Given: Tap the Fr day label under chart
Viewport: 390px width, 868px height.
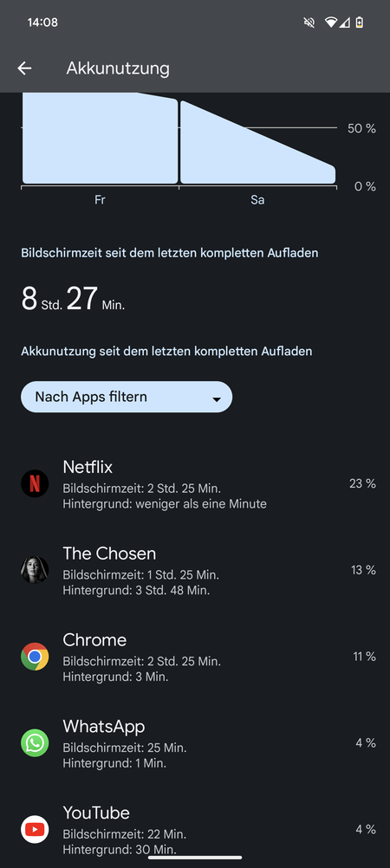Looking at the screenshot, I should 100,200.
